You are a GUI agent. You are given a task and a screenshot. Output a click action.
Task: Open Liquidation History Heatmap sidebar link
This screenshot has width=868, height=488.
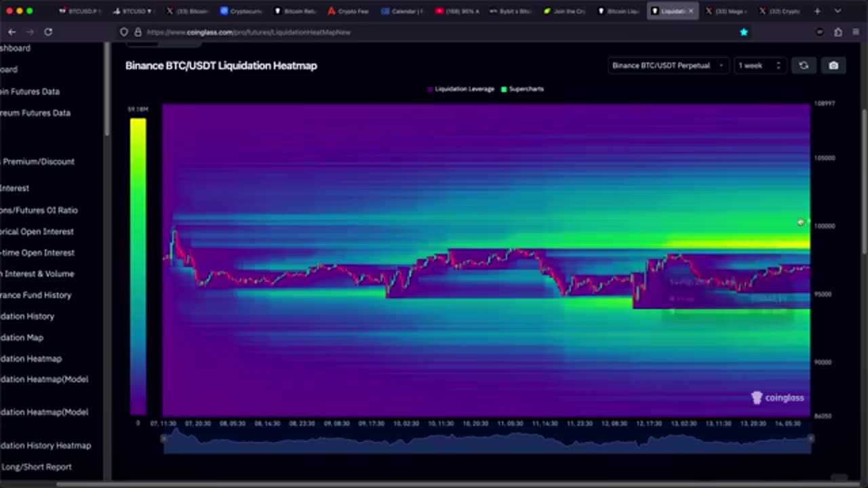pos(45,446)
